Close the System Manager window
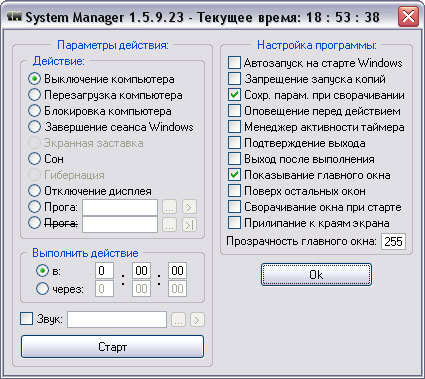This screenshot has height=379, width=425. click(x=408, y=16)
